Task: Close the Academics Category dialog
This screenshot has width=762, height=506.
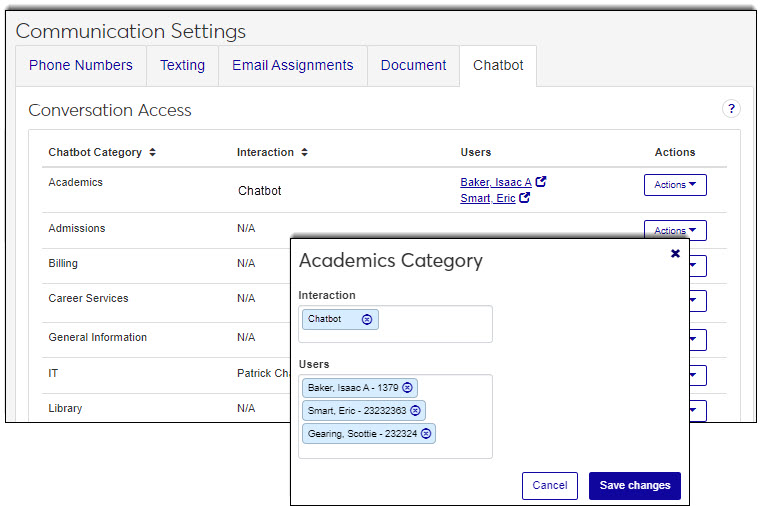Action: point(675,254)
